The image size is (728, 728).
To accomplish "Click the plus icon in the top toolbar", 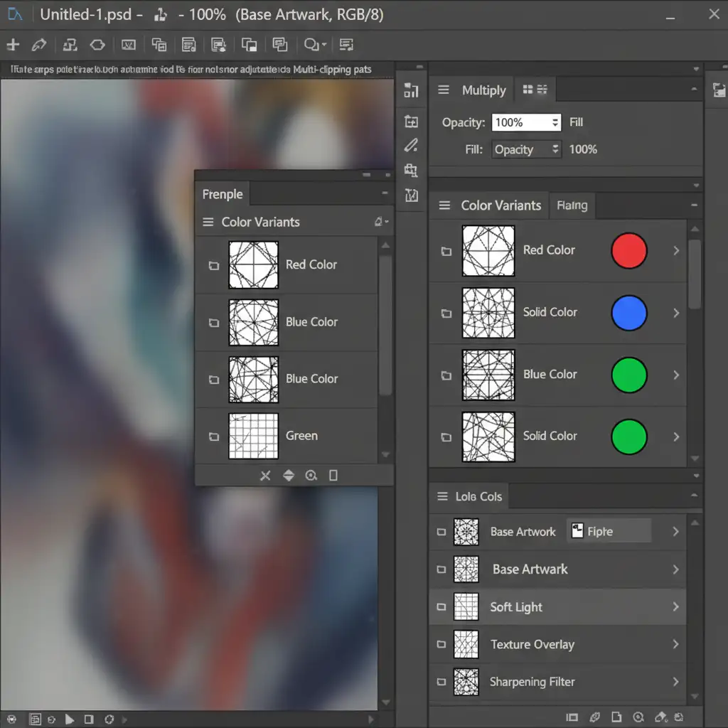I will click(13, 45).
